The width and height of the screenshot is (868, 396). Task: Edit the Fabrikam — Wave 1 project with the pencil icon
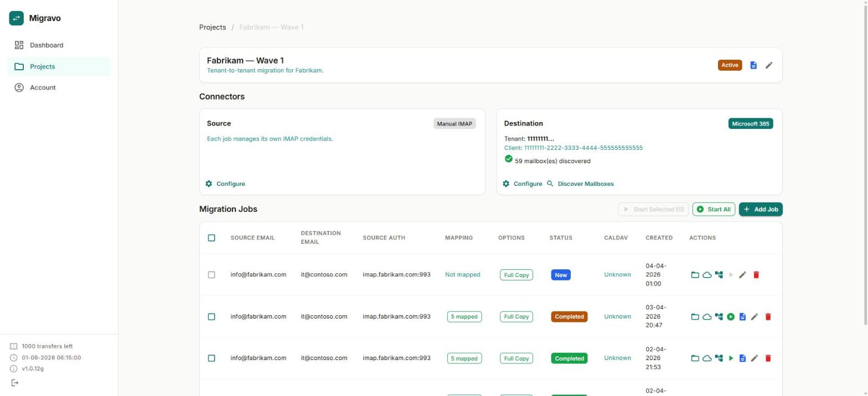(x=769, y=65)
